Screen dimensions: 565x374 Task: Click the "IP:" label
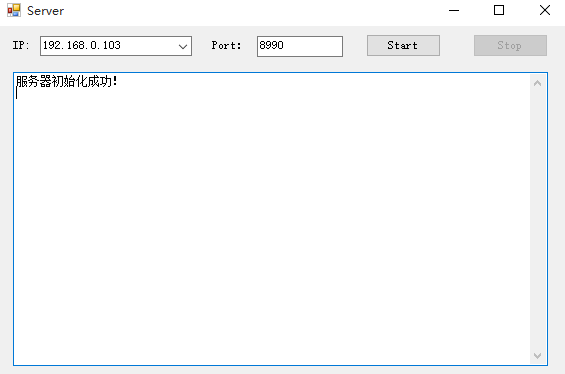[21, 45]
